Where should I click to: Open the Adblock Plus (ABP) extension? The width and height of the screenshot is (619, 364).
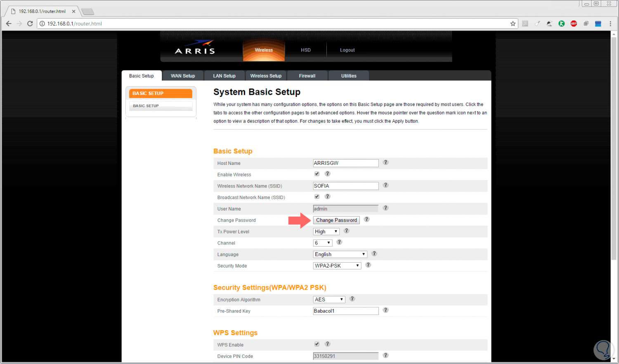574,23
